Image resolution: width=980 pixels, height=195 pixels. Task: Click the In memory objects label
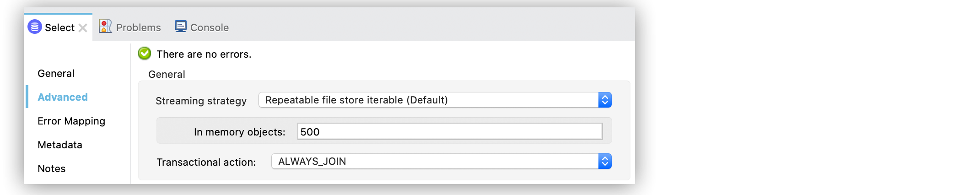click(x=239, y=132)
